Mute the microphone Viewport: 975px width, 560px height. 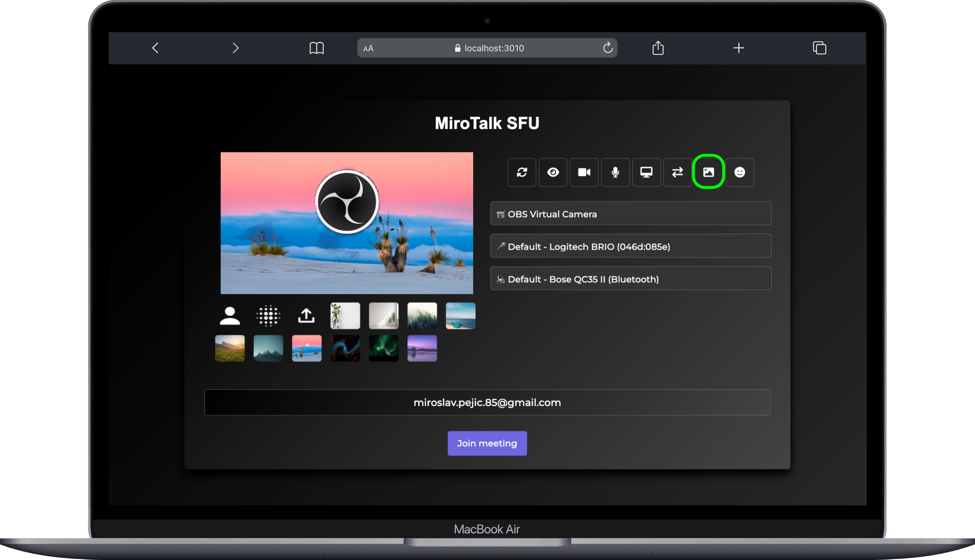point(615,172)
